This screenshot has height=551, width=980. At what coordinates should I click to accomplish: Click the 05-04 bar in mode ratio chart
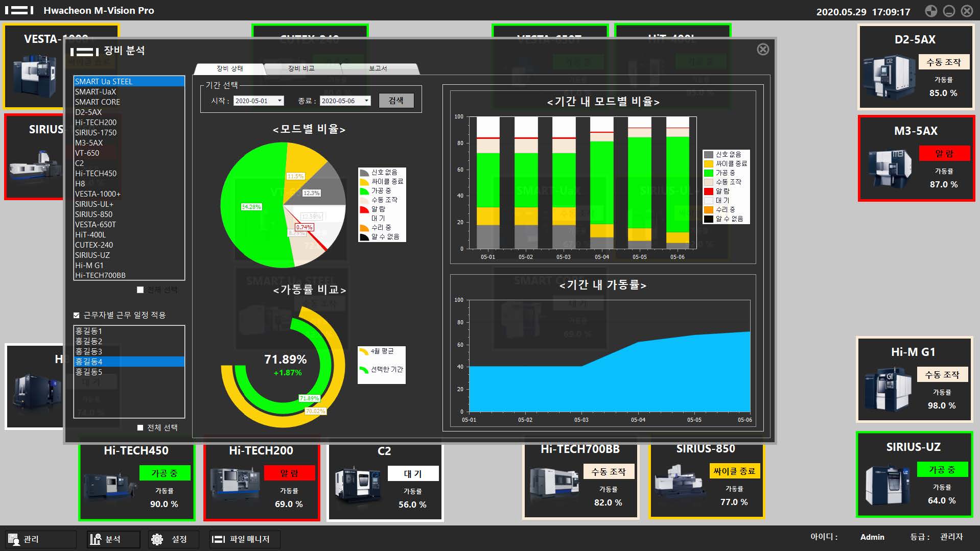point(602,183)
